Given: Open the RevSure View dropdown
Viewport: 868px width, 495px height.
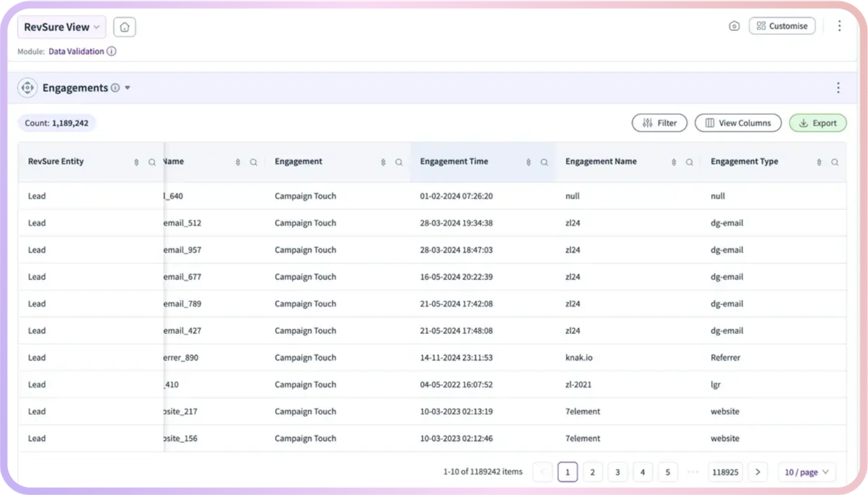Looking at the screenshot, I should click(61, 27).
